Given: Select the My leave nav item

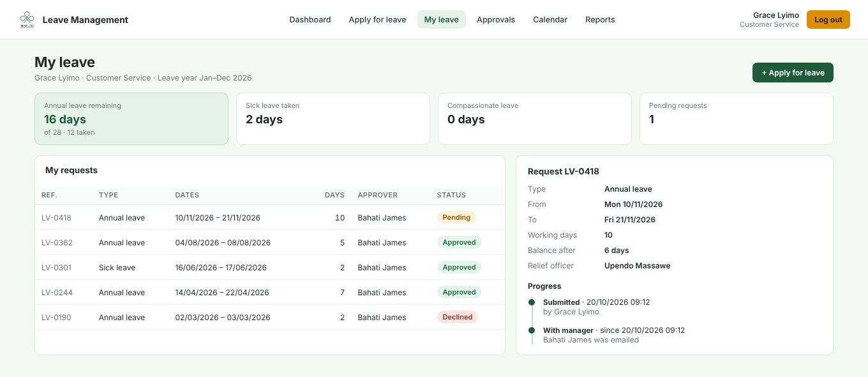Looking at the screenshot, I should click(x=442, y=20).
